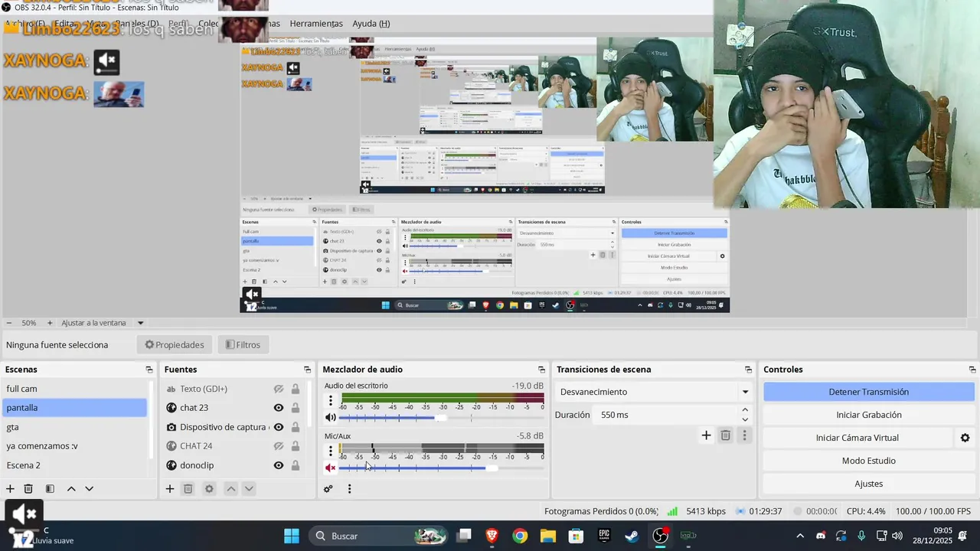Click Iniciar Grabación button
Viewport: 980px width, 551px height.
point(869,415)
